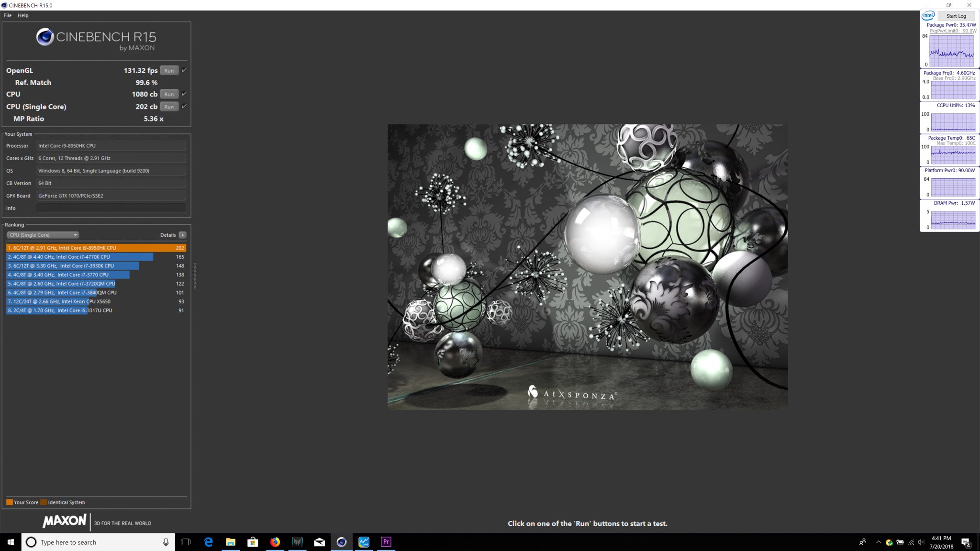Open Microsoft Store from the taskbar
980x551 pixels.
[x=253, y=542]
